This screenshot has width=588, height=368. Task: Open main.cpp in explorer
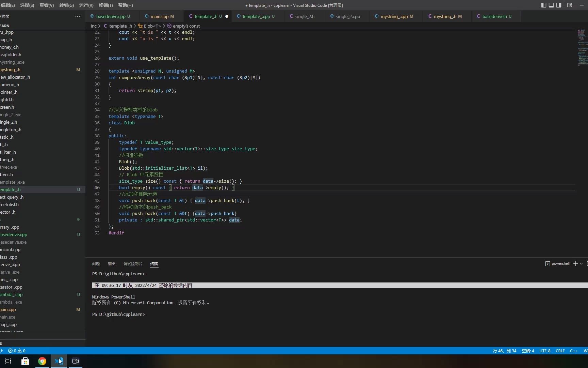point(43,309)
